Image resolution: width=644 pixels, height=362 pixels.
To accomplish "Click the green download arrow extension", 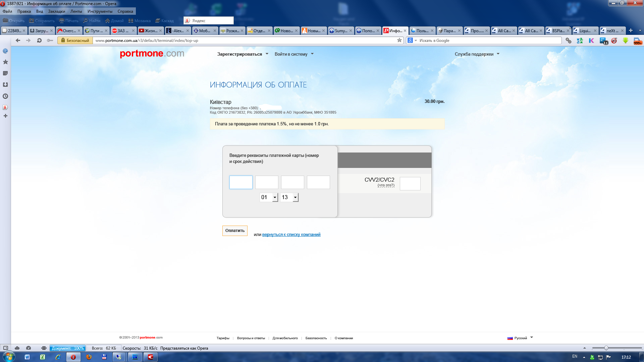I will (626, 41).
